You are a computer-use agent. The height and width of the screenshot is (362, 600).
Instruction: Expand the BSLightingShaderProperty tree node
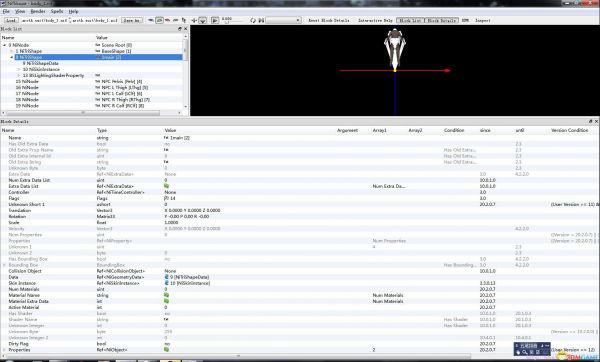[x=18, y=75]
